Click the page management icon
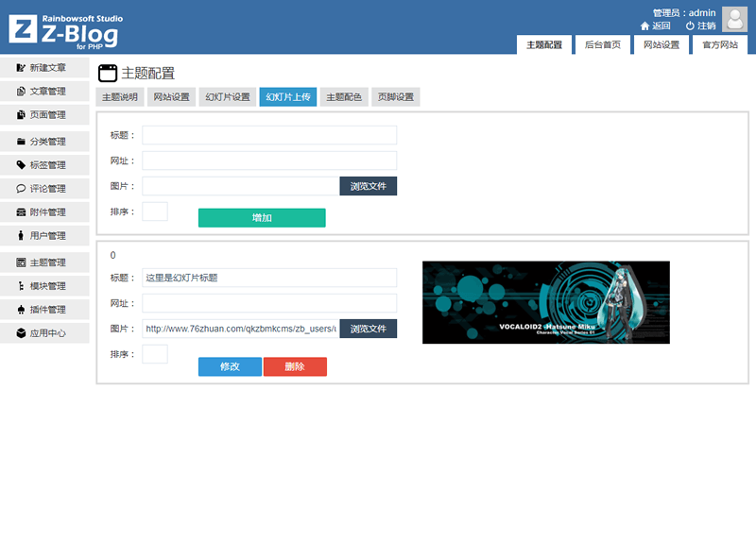The image size is (756, 542). [21, 115]
